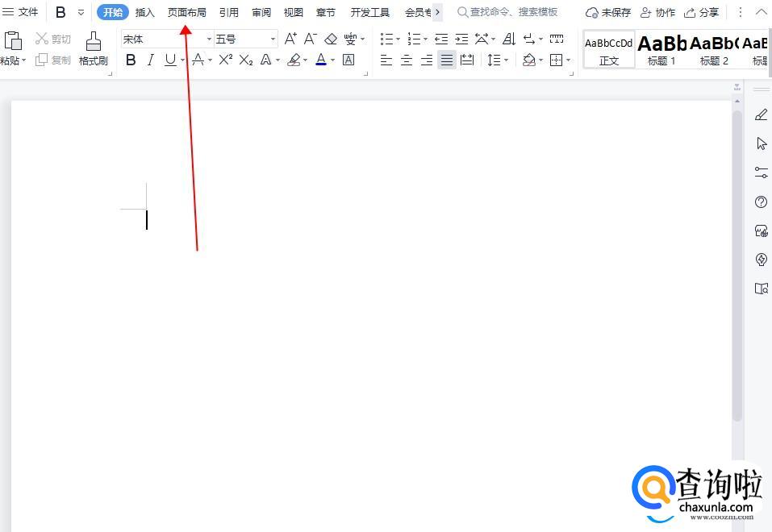The width and height of the screenshot is (772, 532).
Task: Toggle Bold in the font group
Action: (x=131, y=60)
